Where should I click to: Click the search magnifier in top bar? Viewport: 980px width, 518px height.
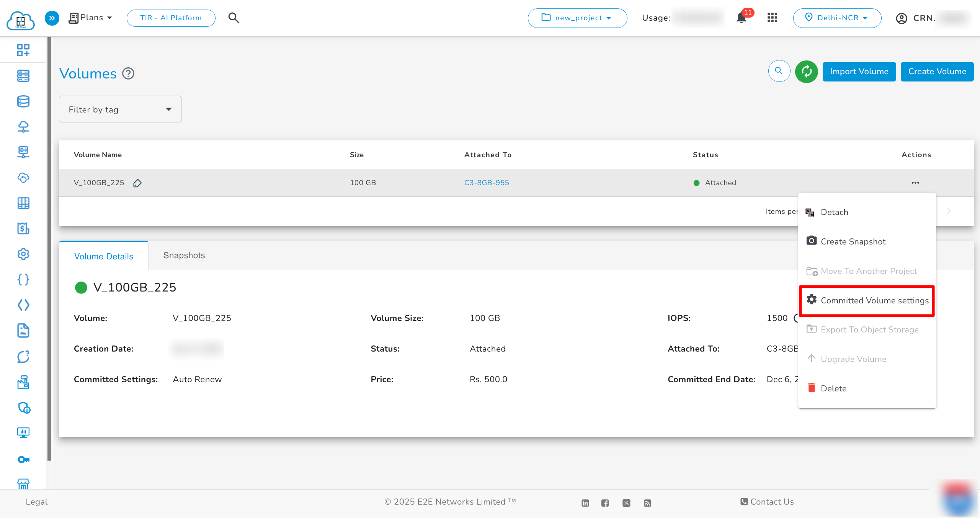tap(234, 18)
